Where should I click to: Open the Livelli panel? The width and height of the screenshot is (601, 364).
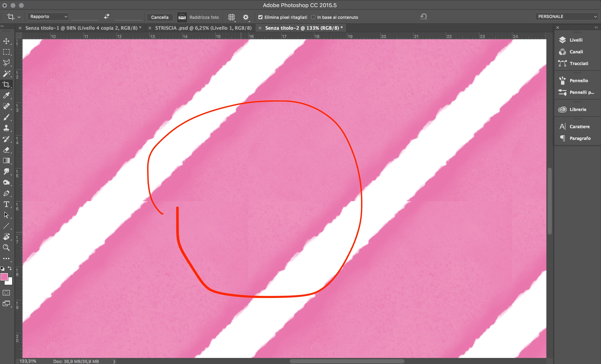click(x=576, y=40)
